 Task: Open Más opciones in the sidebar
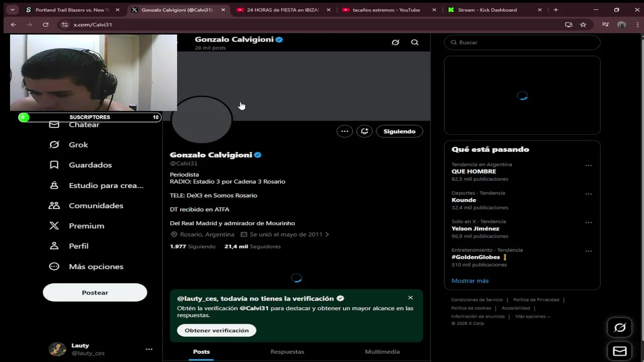coord(86,266)
